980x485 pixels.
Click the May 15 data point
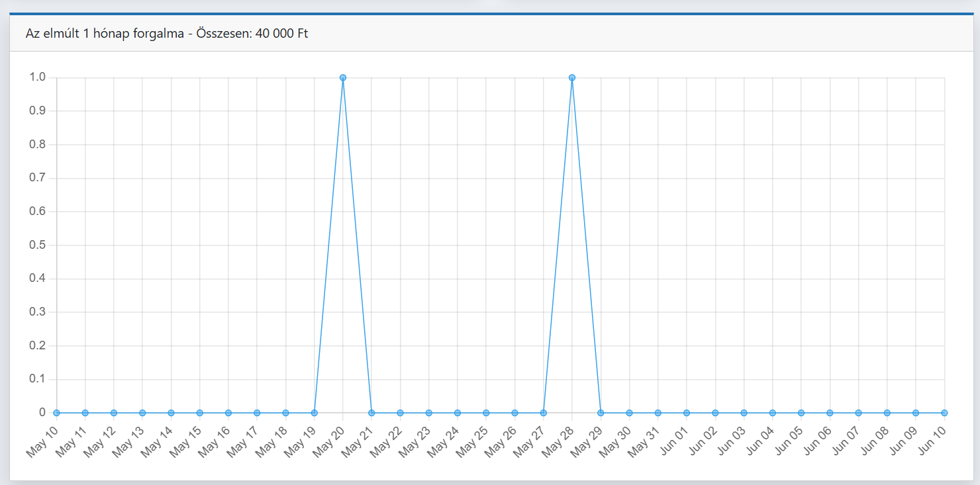tap(199, 413)
